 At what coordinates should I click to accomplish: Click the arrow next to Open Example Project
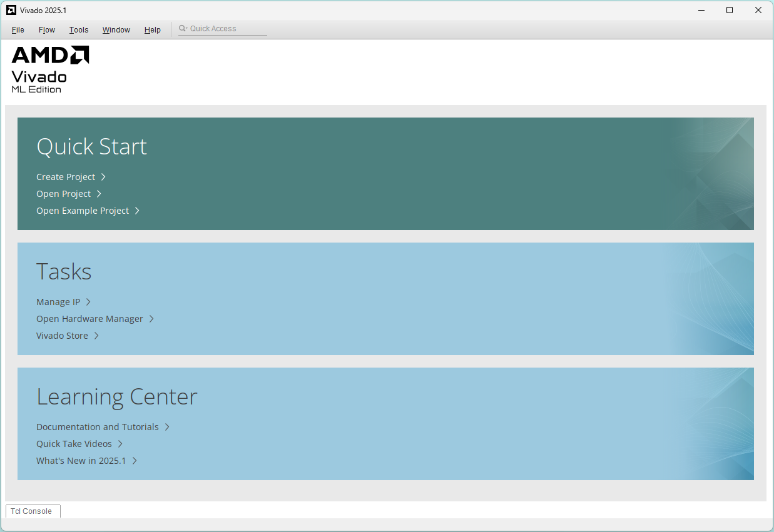pos(137,211)
